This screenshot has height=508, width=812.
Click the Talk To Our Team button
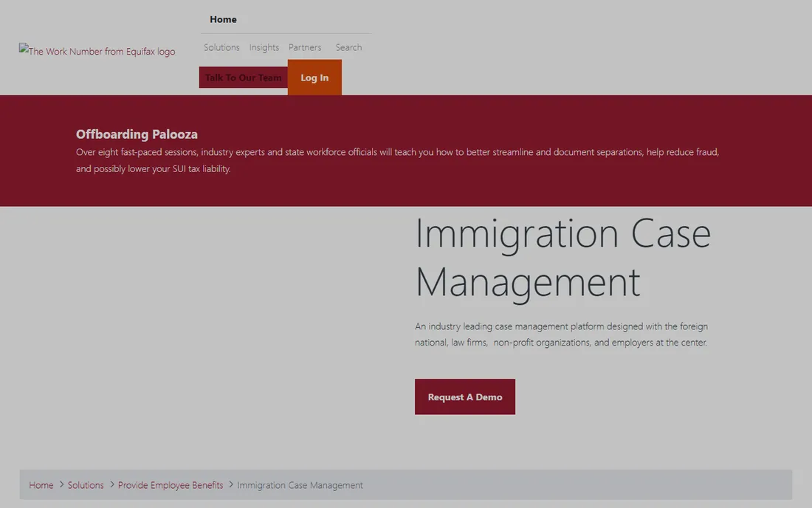click(244, 77)
